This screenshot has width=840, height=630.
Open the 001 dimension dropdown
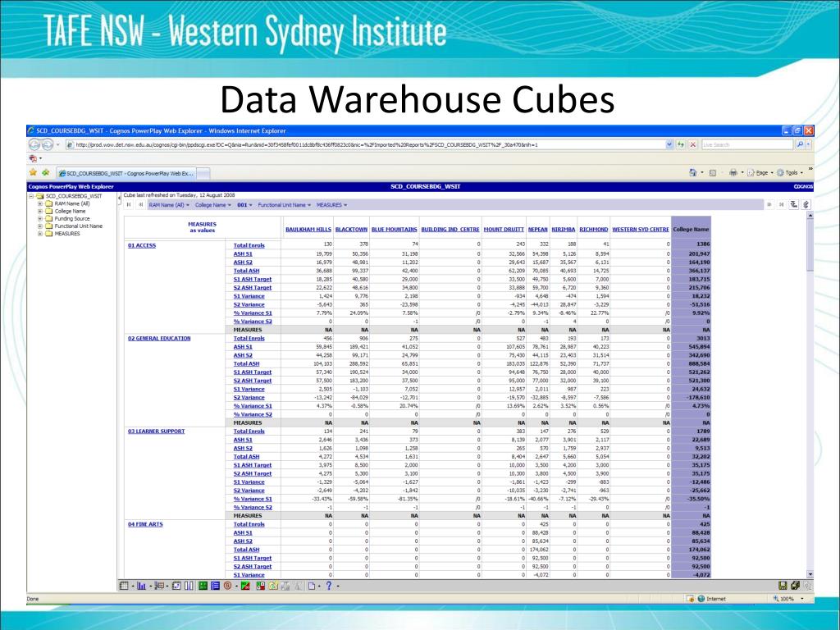[x=244, y=204]
